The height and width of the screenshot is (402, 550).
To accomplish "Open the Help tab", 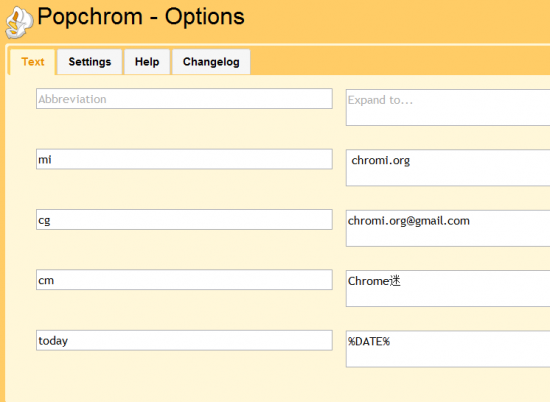I will [147, 62].
